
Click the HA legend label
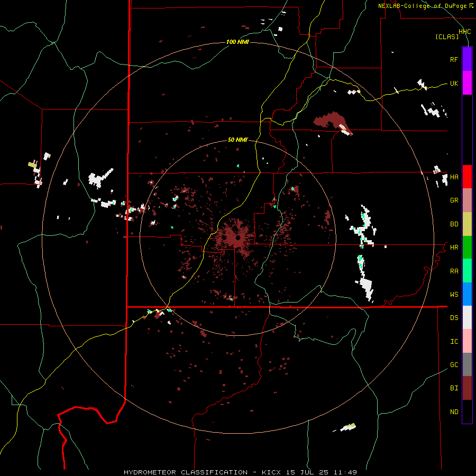(x=454, y=177)
